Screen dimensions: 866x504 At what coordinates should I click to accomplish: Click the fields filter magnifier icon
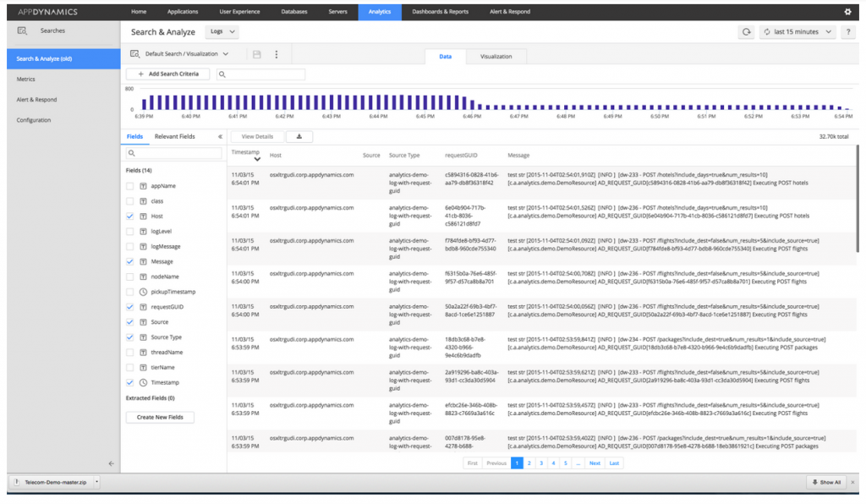(x=131, y=153)
